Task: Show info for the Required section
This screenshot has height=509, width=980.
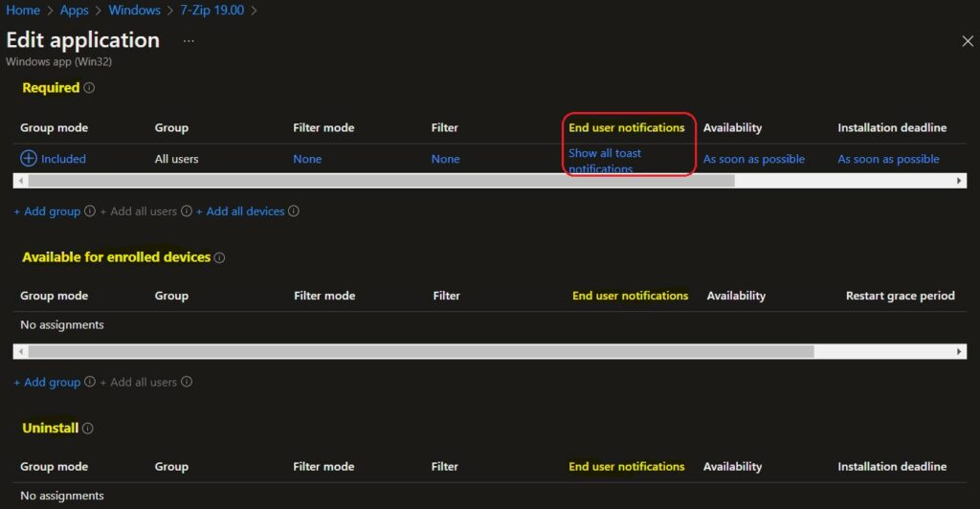Action: [x=89, y=88]
